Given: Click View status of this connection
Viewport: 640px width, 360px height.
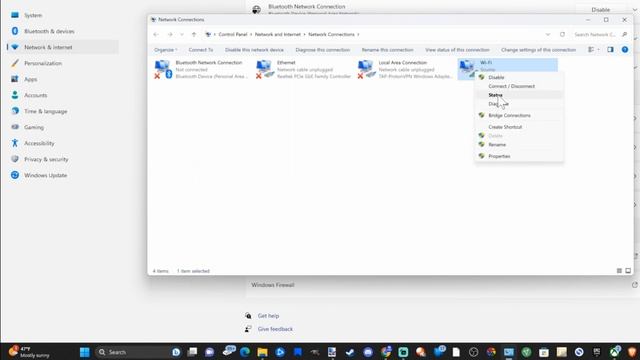Looking at the screenshot, I should tap(458, 50).
